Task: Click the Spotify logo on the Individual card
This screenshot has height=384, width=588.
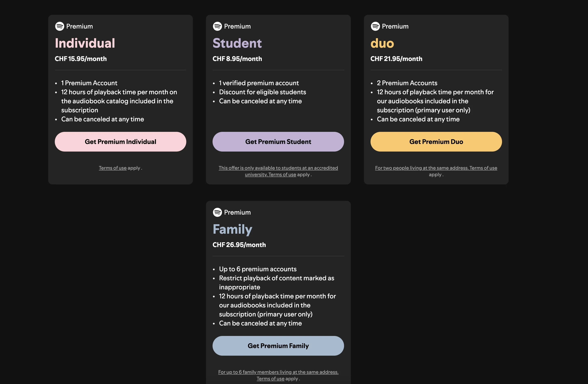Action: pos(59,26)
